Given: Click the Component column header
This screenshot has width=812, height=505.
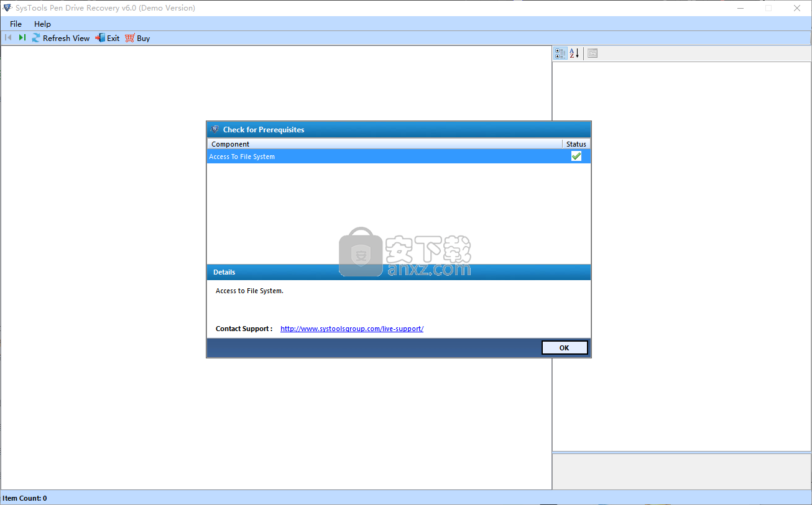Looking at the screenshot, I should (x=385, y=144).
